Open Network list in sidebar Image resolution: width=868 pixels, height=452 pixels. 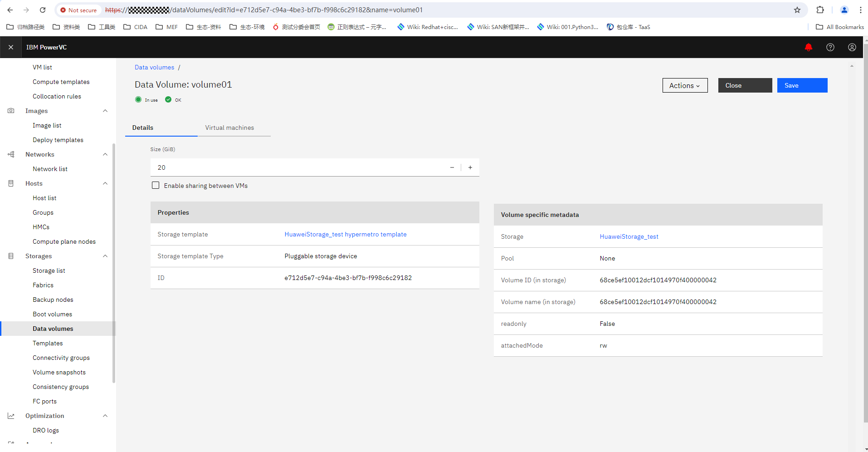(x=50, y=169)
